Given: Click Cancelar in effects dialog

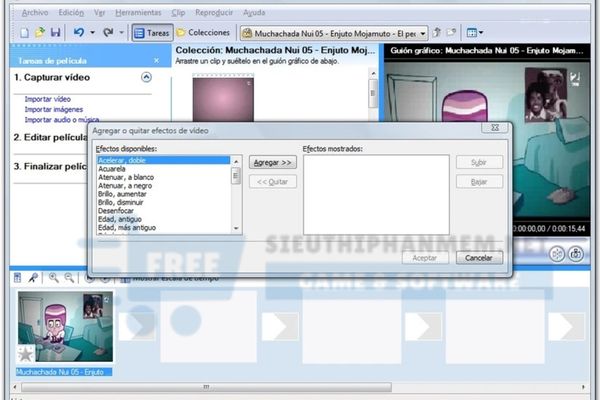Looking at the screenshot, I should 479,258.
